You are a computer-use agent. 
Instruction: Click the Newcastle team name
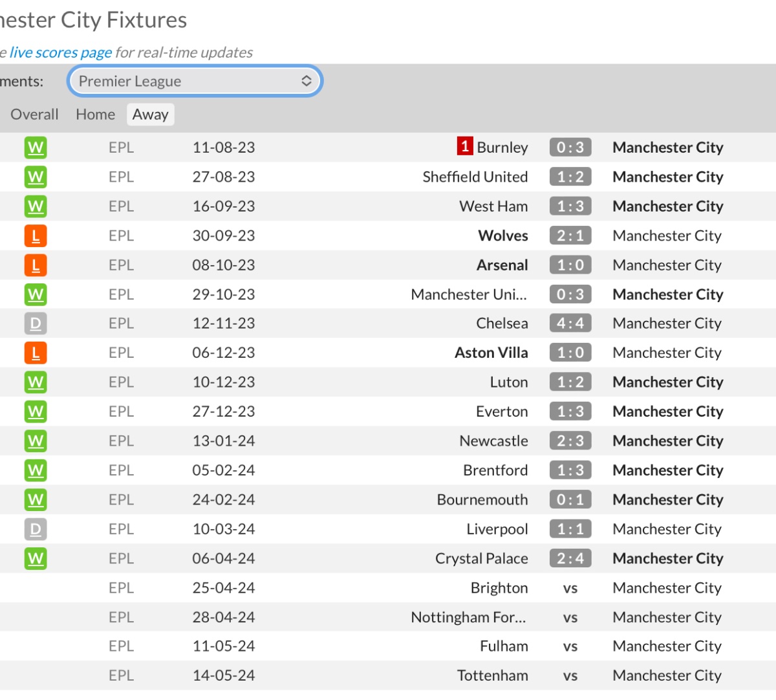pos(494,441)
